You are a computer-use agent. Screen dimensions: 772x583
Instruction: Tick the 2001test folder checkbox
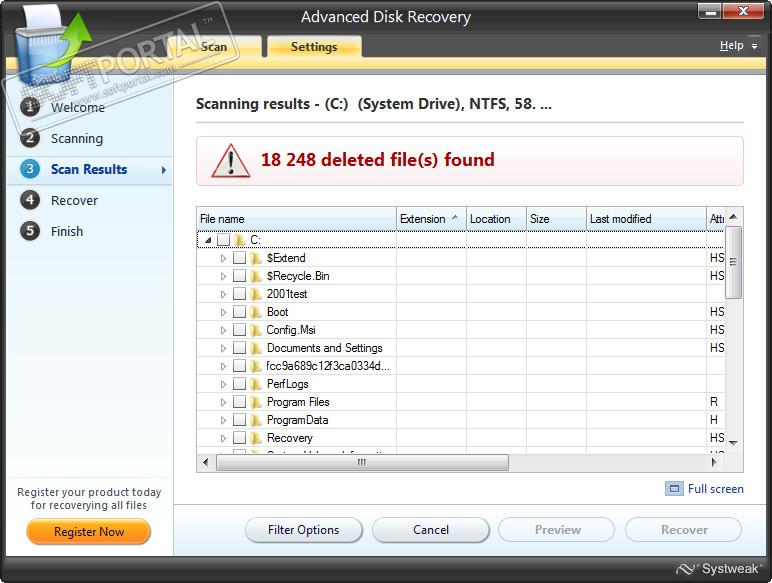point(239,294)
